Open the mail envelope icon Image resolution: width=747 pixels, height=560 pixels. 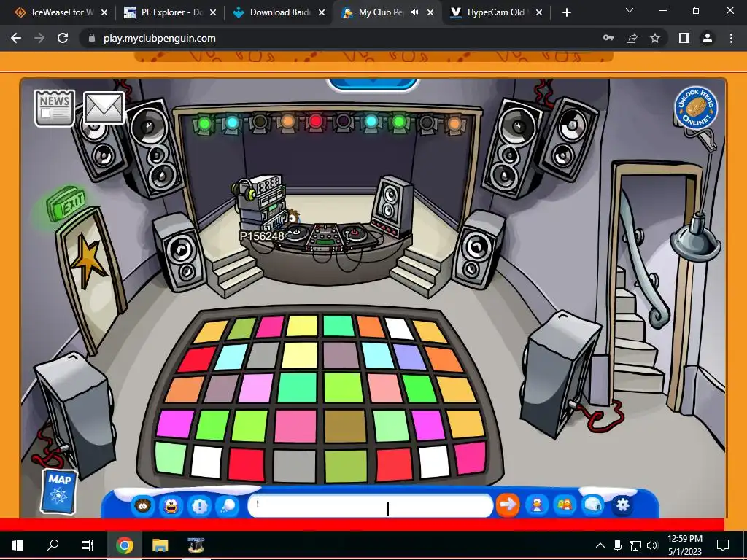pos(104,108)
